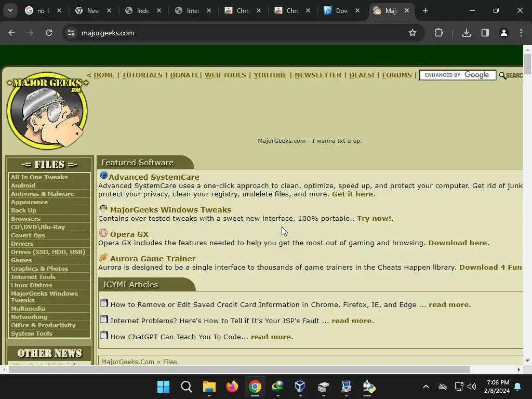Close the active MajorGeeks tab
532x399 pixels.
407,11
